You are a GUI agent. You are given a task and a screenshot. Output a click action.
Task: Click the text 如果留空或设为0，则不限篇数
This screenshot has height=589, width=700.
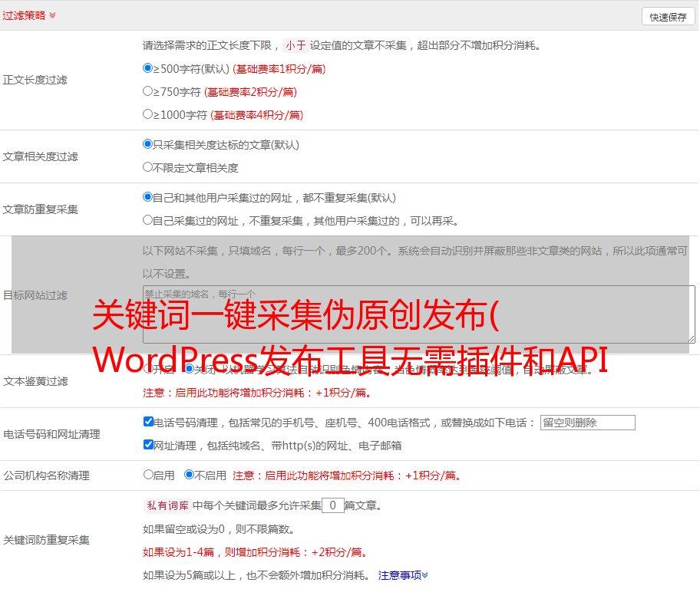(x=219, y=530)
